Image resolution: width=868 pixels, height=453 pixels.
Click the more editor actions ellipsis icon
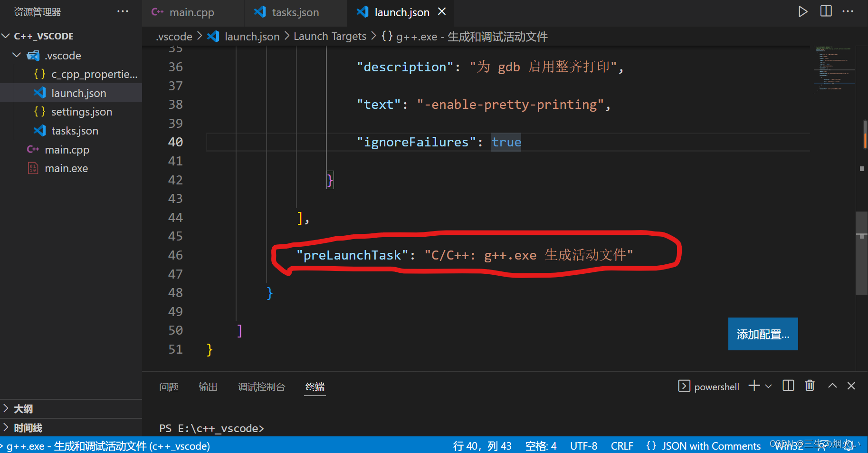848,11
